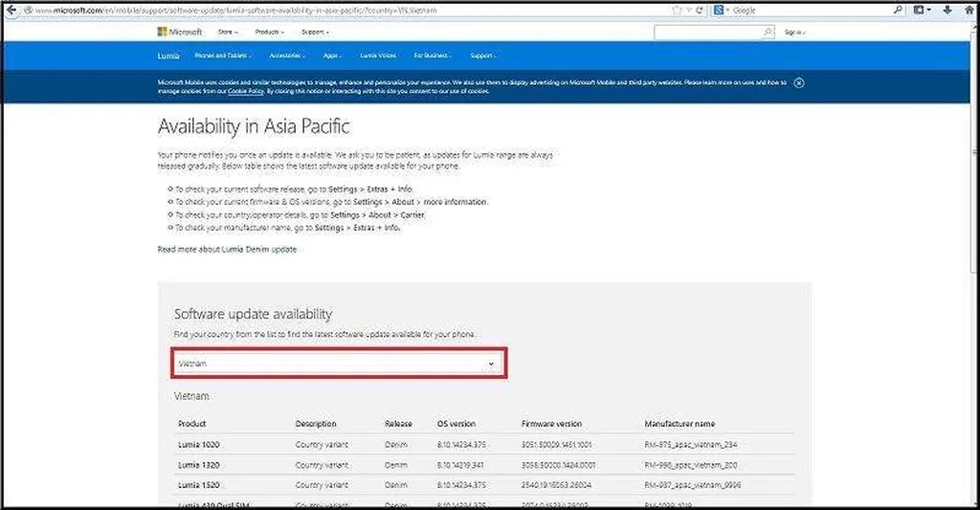This screenshot has height=510, width=980.
Task: Go to Lumia Voices
Action: tap(378, 55)
